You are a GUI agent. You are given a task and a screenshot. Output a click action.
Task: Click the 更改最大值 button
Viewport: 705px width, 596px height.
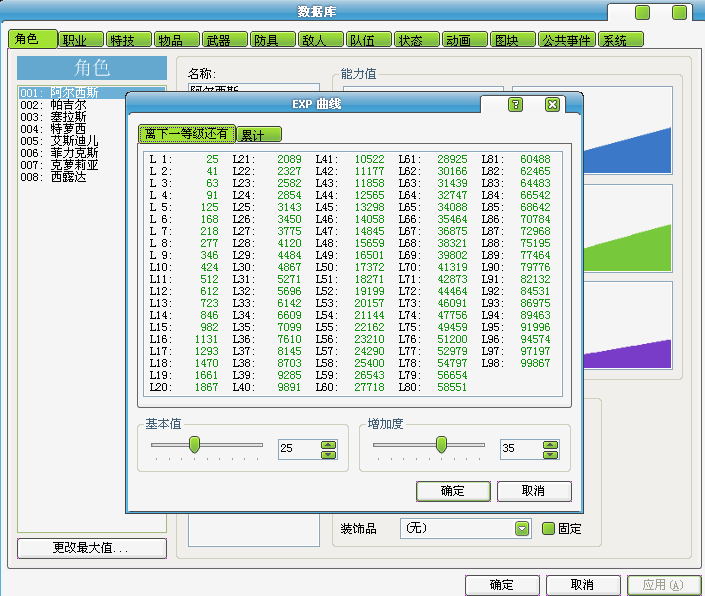click(x=92, y=548)
